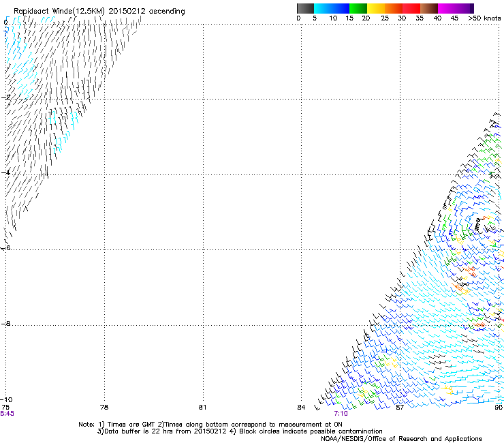
Task: Click the Rapidscat Winds plot title
Action: [x=99, y=11]
